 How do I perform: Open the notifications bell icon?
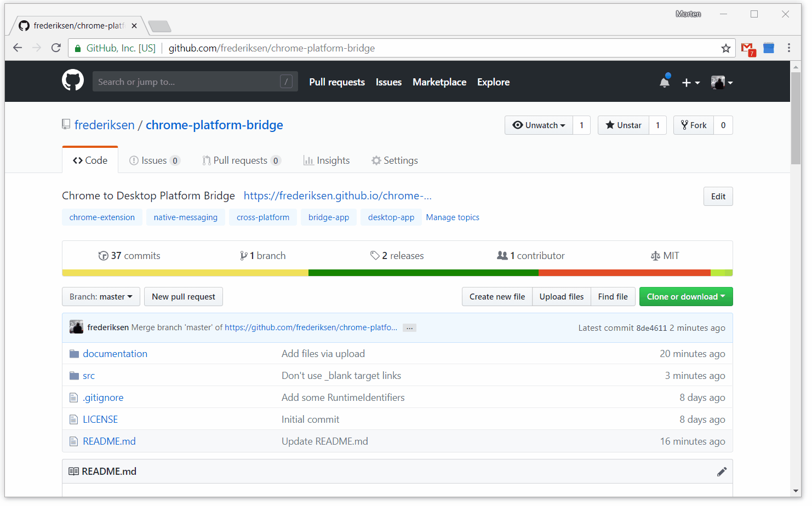[x=665, y=81]
